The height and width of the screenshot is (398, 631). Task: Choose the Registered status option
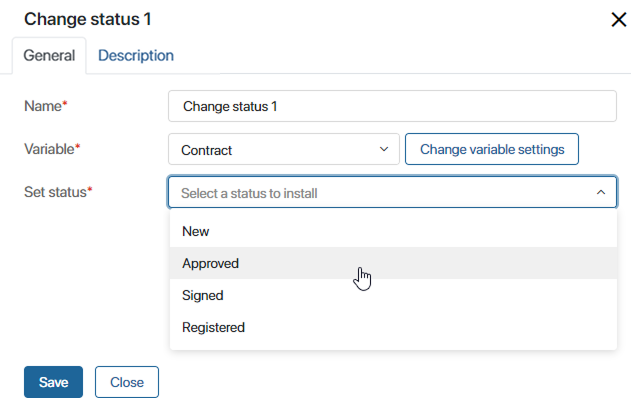[x=393, y=327]
